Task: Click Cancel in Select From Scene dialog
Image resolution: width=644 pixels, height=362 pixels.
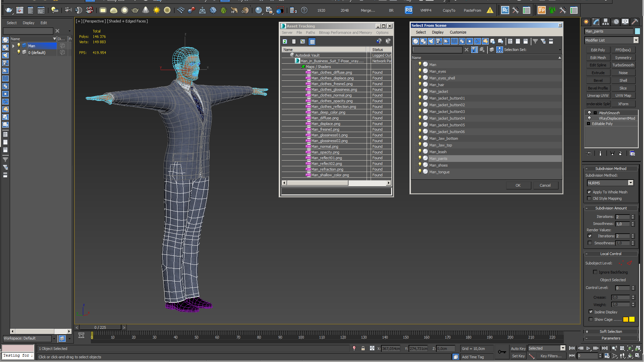Action: [x=545, y=185]
